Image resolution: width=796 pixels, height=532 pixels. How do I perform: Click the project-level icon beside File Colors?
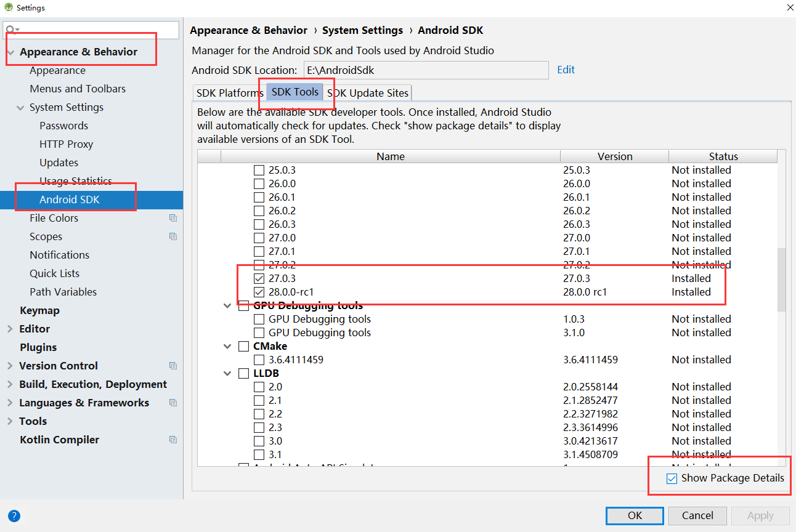tap(173, 218)
